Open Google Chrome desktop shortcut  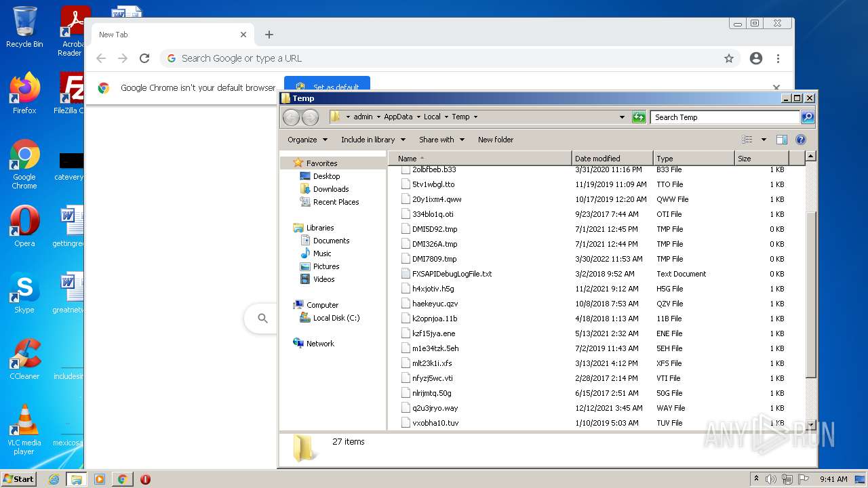pyautogui.click(x=24, y=164)
